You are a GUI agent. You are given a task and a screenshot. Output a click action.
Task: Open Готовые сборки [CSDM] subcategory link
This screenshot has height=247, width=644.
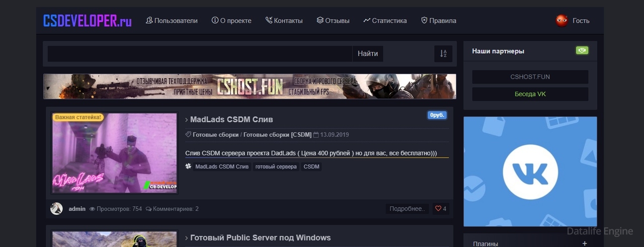(x=277, y=135)
